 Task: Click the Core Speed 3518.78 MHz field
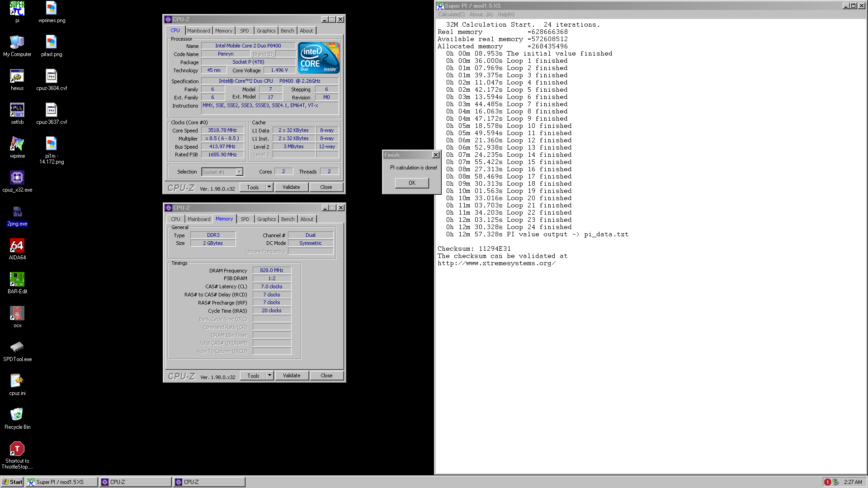tap(222, 130)
